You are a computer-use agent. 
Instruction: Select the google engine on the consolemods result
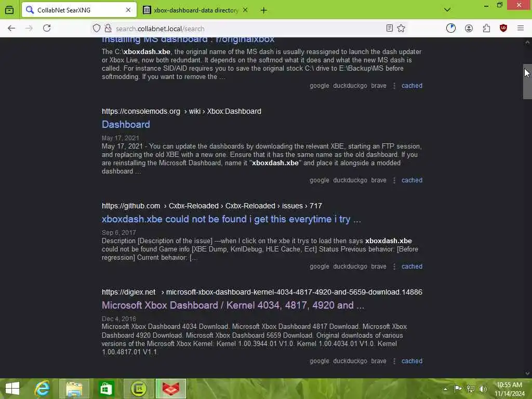pos(320,180)
